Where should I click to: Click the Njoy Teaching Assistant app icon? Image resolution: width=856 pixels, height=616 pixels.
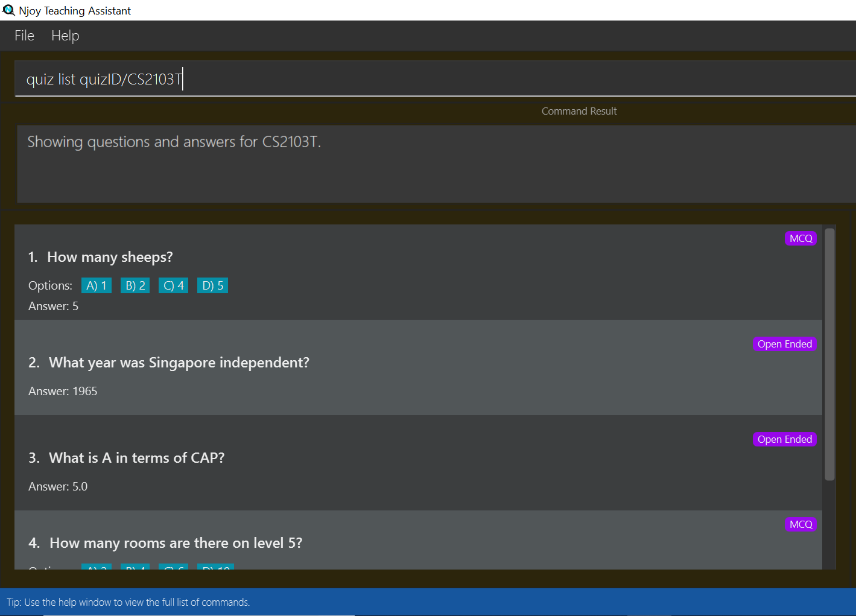coord(8,10)
